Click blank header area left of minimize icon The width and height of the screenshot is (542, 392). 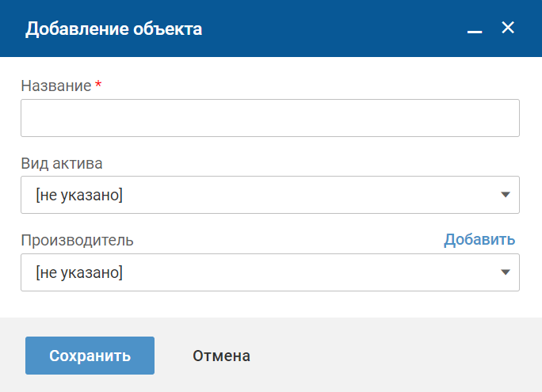coord(333,29)
